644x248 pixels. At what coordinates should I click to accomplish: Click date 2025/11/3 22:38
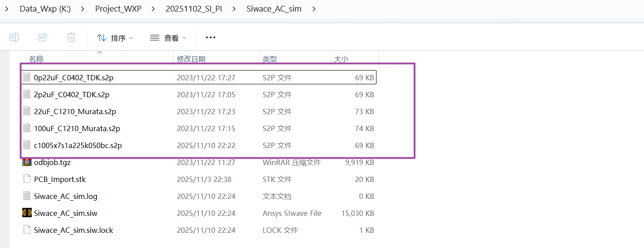tap(204, 179)
